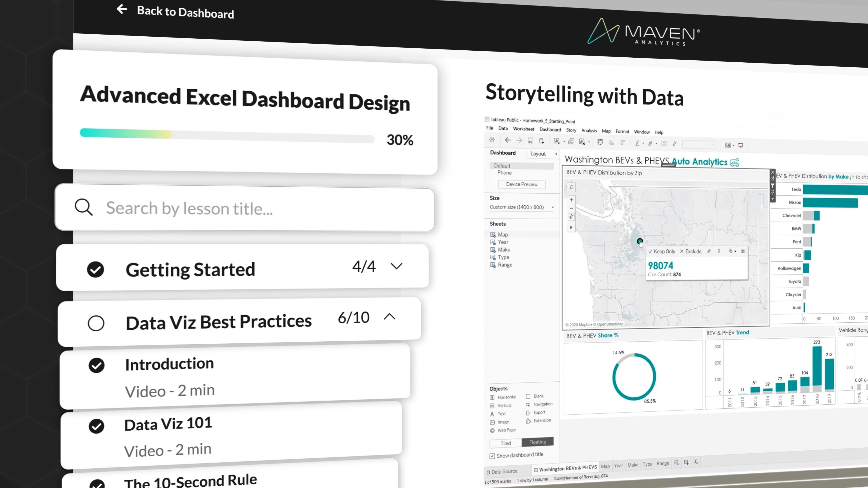Click Exclude in the map tooltip
868x488 pixels.
coord(690,251)
